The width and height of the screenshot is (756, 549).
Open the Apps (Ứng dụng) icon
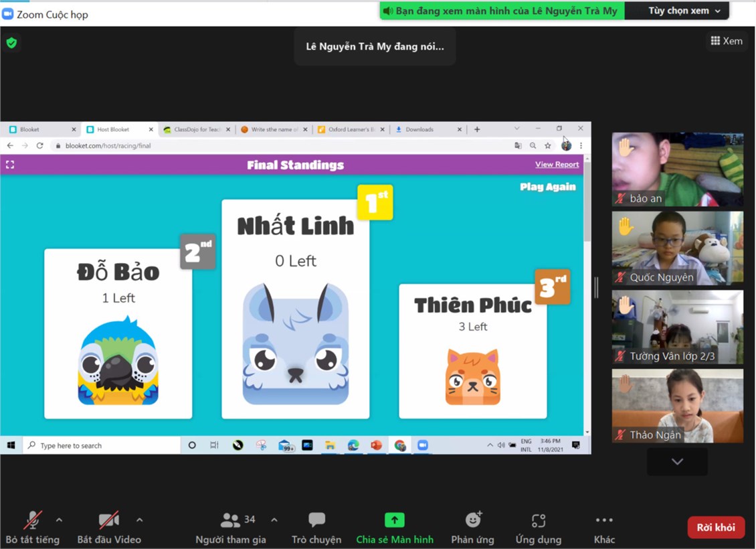click(539, 520)
